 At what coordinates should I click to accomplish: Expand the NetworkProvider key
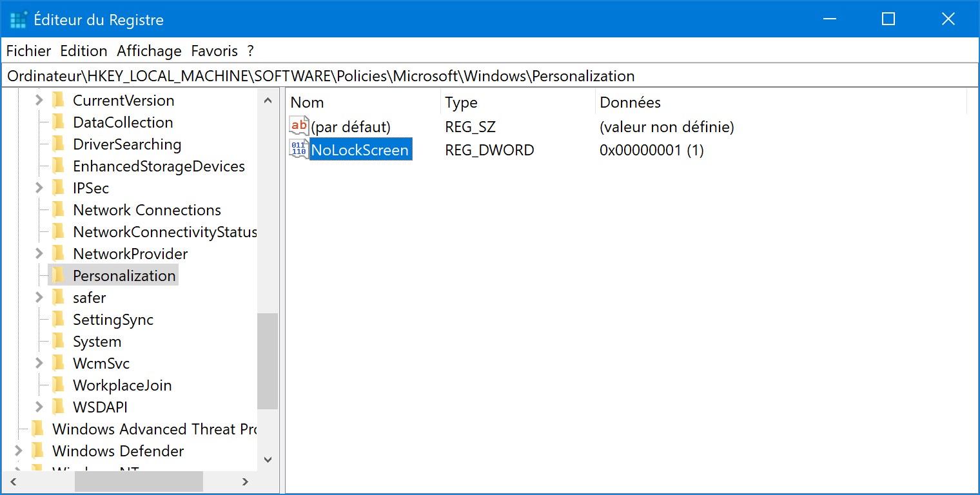click(39, 254)
